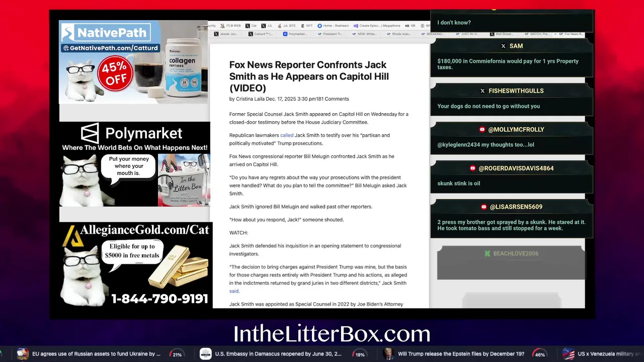Click the 'WATCH:' text in the article
Image resolution: width=644 pixels, height=362 pixels.
(238, 233)
